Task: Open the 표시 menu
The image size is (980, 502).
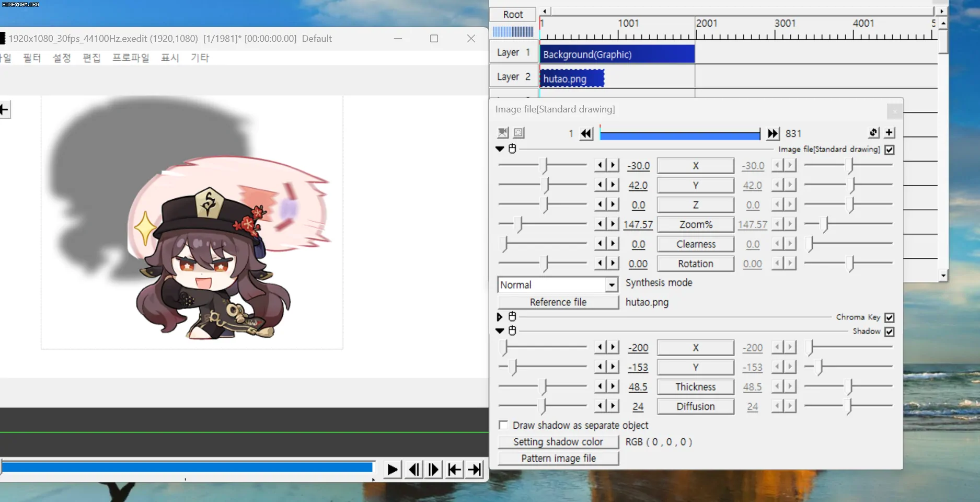Action: click(x=170, y=58)
